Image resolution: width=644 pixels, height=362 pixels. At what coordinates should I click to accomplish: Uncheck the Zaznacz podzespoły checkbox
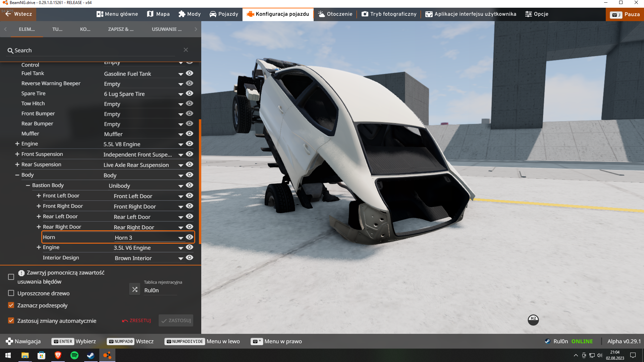pyautogui.click(x=11, y=305)
